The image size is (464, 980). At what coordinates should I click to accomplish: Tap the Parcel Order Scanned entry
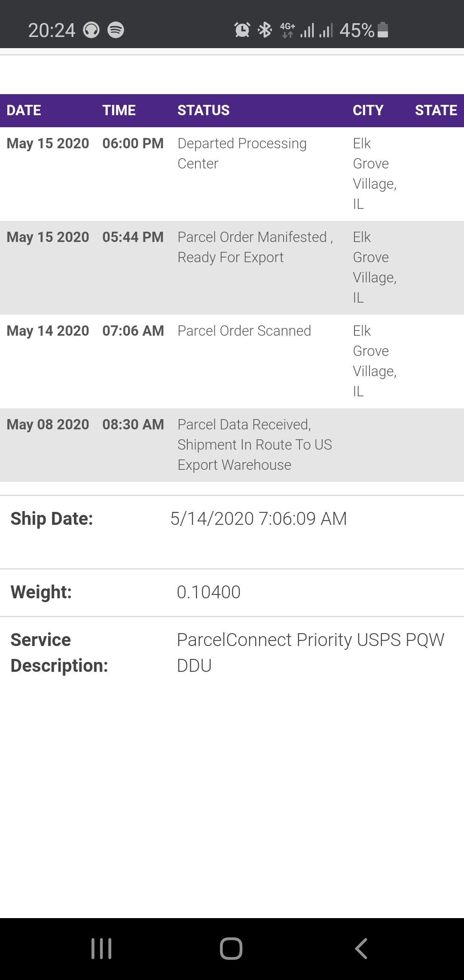(244, 331)
